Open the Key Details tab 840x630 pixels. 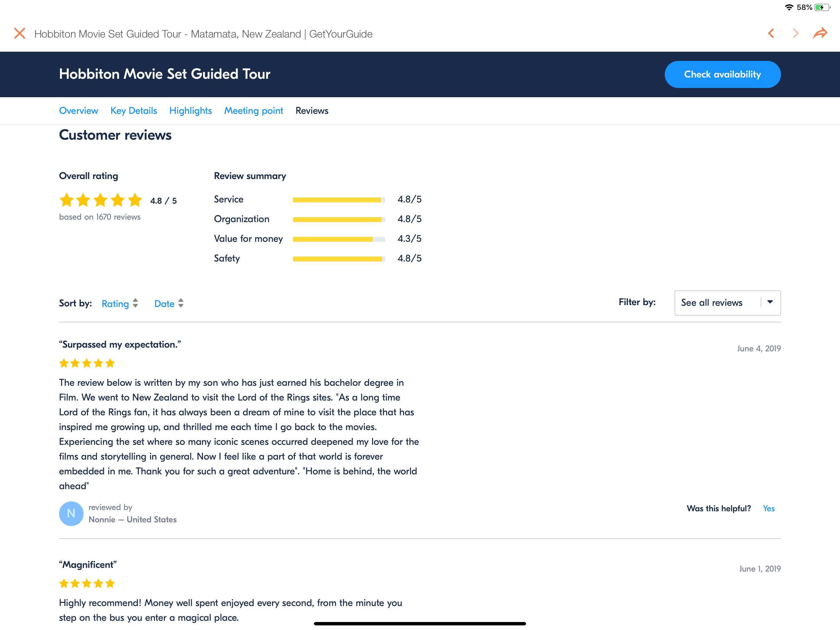(x=134, y=110)
